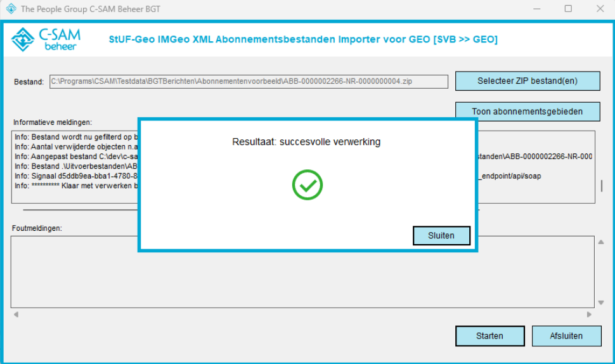Close the C-SAM Beheer BGT window

point(600,9)
